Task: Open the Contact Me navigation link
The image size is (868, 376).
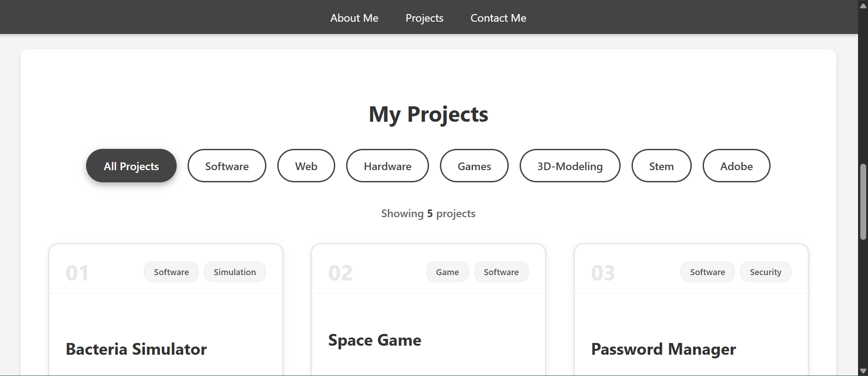Action: 498,18
